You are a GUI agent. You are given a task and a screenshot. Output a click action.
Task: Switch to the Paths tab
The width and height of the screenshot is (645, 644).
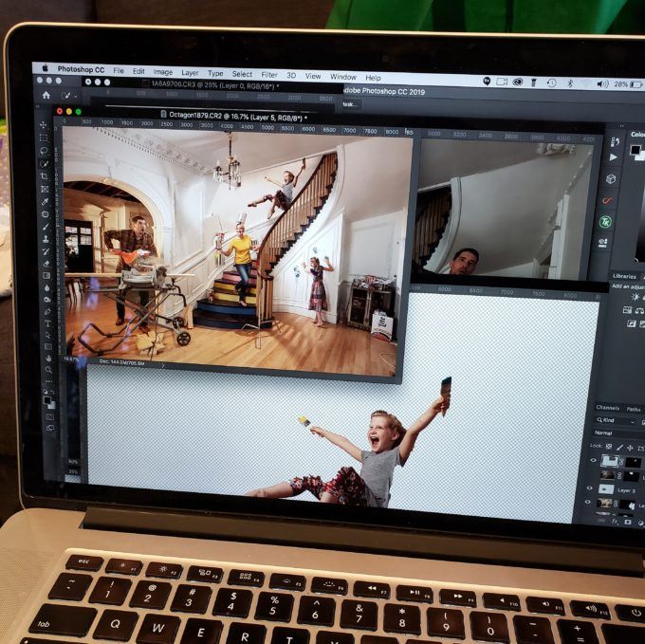[x=634, y=409]
